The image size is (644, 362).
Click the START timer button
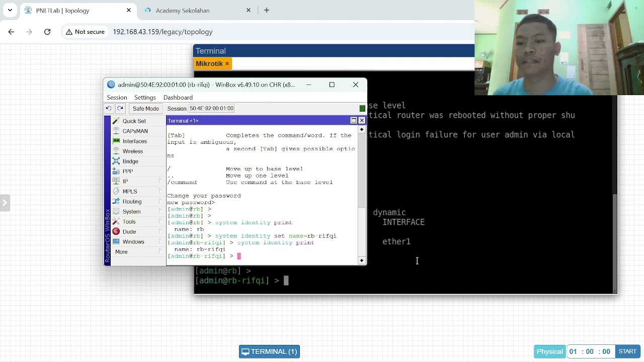pyautogui.click(x=627, y=351)
